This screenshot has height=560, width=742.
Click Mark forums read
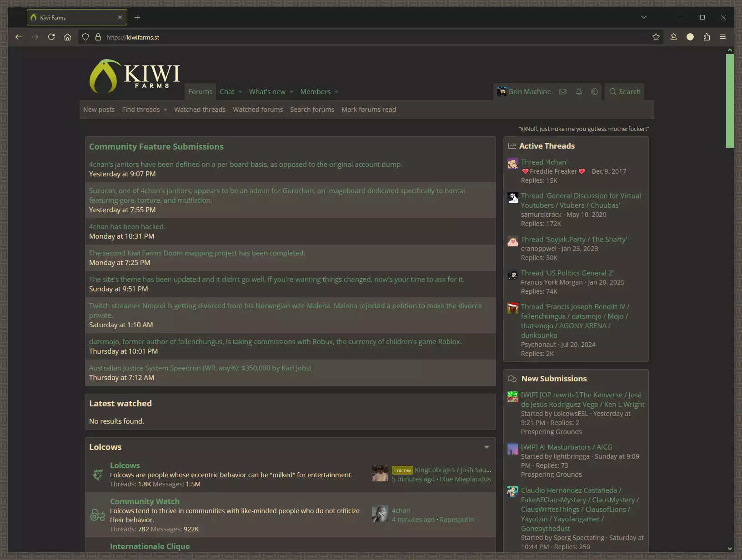click(x=369, y=110)
